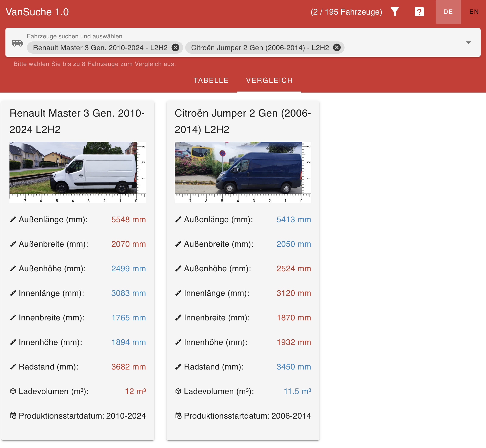The image size is (486, 448).
Task: Select the value 12 m³
Action: point(135,391)
